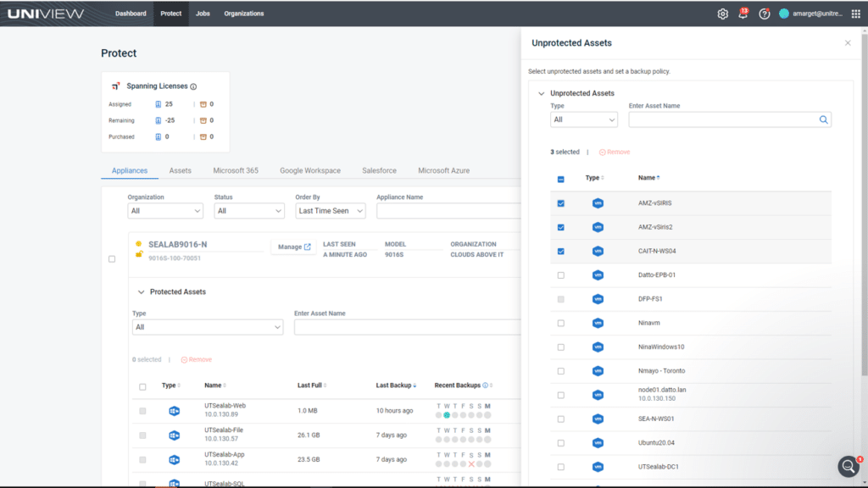The image size is (868, 488).
Task: Click the lock icon under SEALAB9016-N
Action: click(139, 254)
